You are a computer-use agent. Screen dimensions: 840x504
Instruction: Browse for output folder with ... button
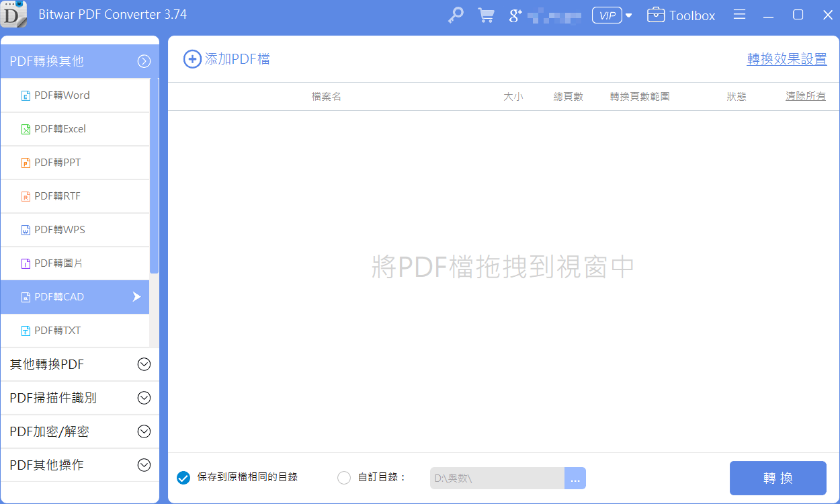tap(575, 478)
